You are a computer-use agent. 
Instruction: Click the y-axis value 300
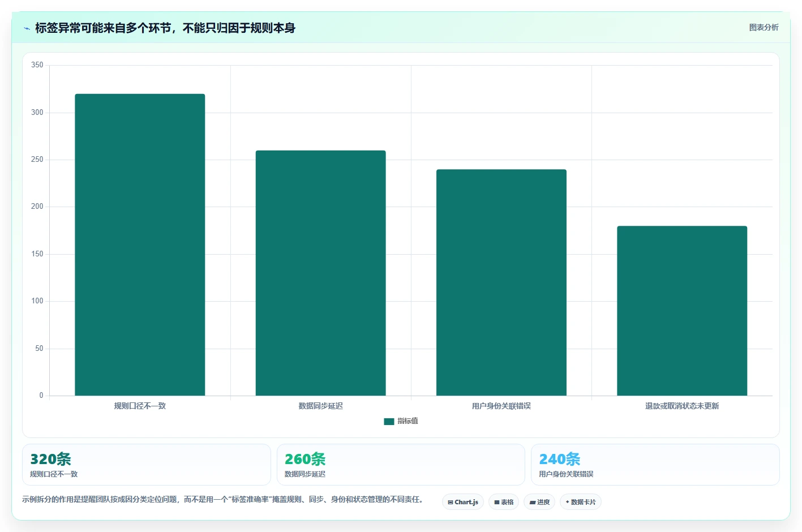[37, 113]
